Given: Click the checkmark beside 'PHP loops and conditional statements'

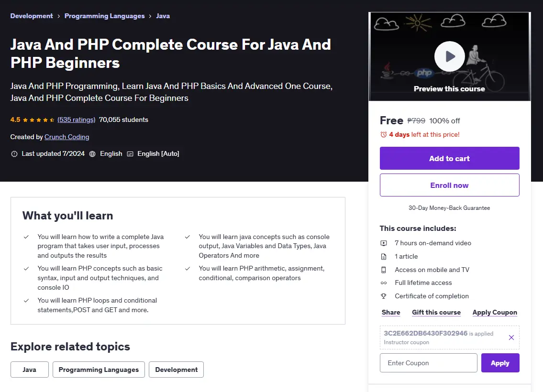Looking at the screenshot, I should click(26, 301).
